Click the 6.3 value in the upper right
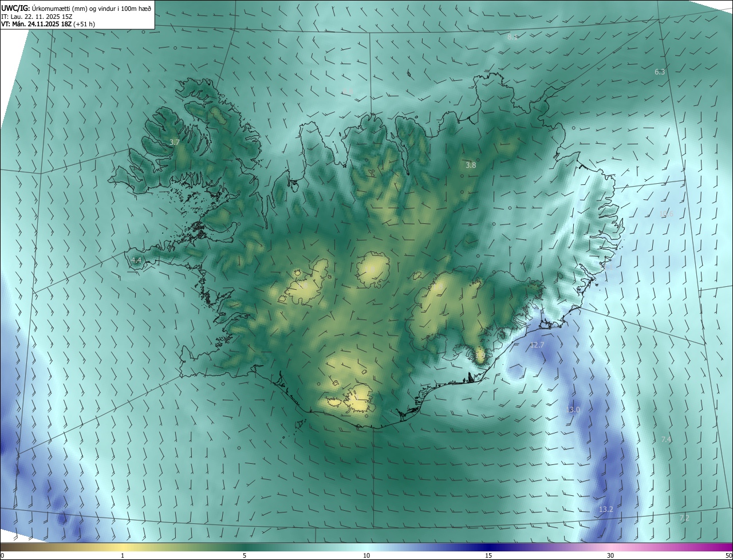 [x=660, y=72]
